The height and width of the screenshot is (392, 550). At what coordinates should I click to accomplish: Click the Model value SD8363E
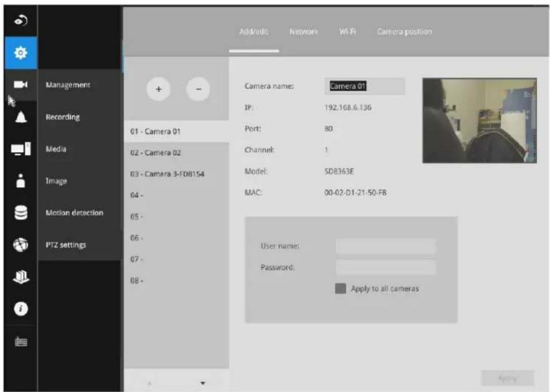tap(339, 171)
